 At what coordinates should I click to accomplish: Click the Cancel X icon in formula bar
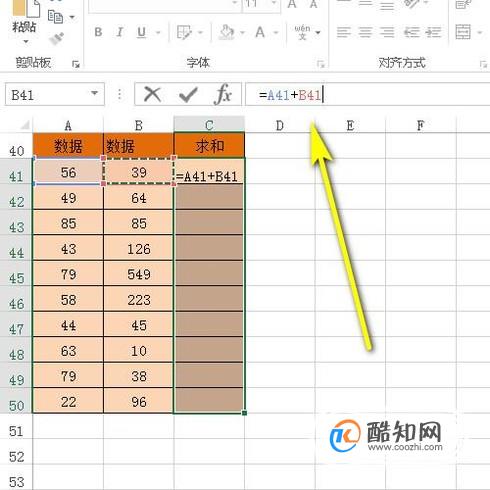coord(153,95)
